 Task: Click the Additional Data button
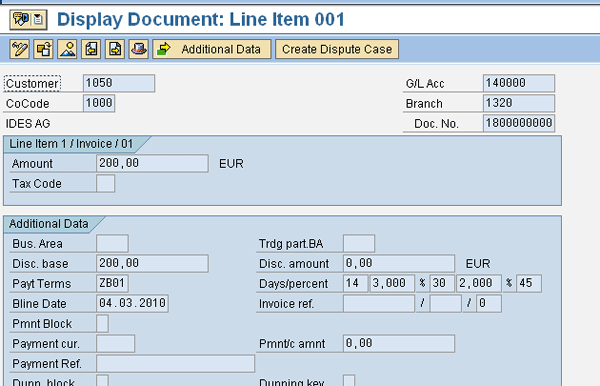point(212,49)
